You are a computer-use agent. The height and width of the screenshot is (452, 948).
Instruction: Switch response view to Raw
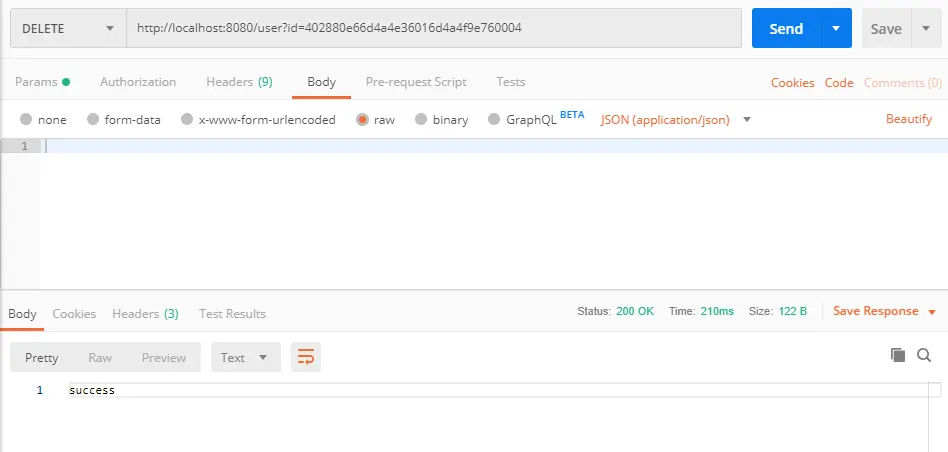click(x=100, y=357)
